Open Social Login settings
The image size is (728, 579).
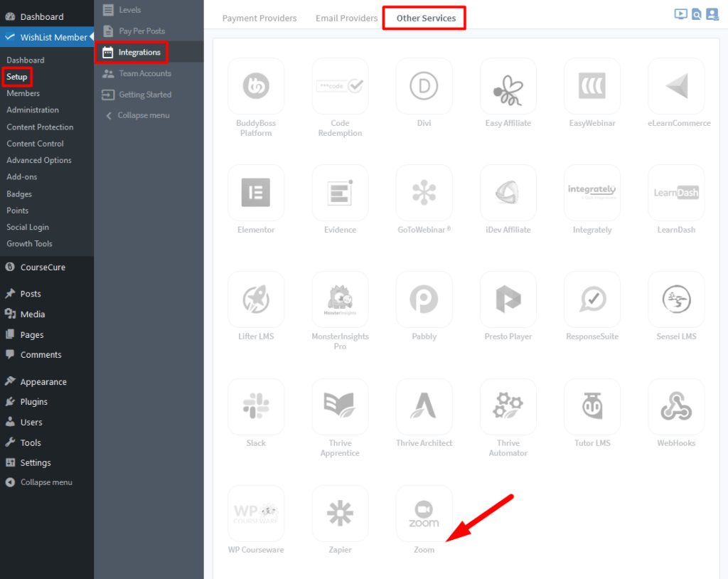tap(28, 227)
